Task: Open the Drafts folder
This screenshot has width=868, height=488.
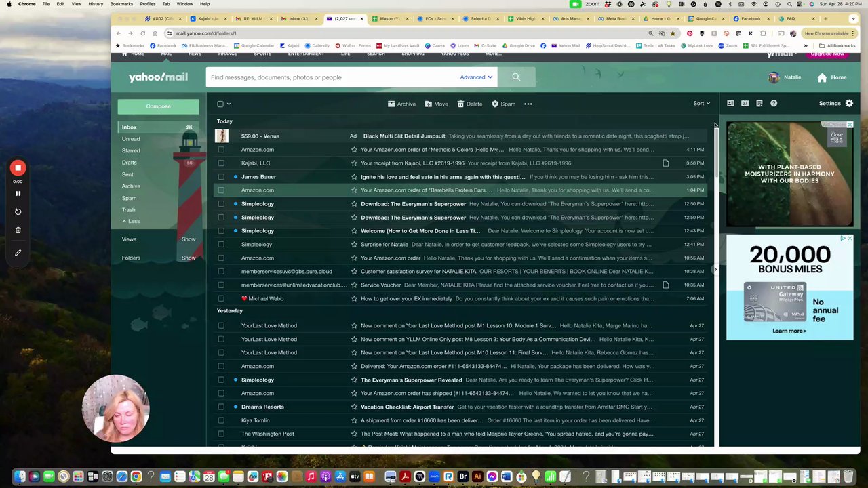Action: coord(130,163)
